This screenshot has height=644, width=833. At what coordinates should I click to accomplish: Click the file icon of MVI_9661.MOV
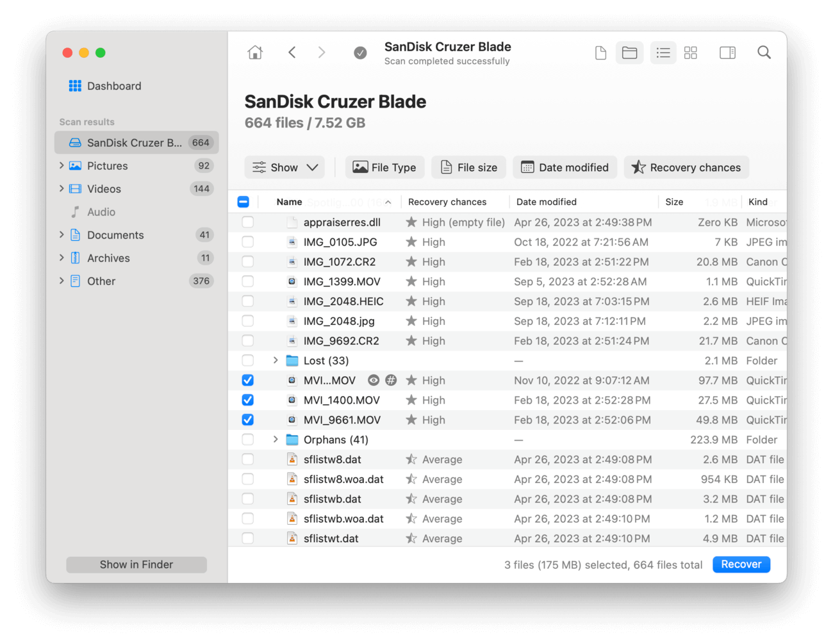(x=292, y=420)
